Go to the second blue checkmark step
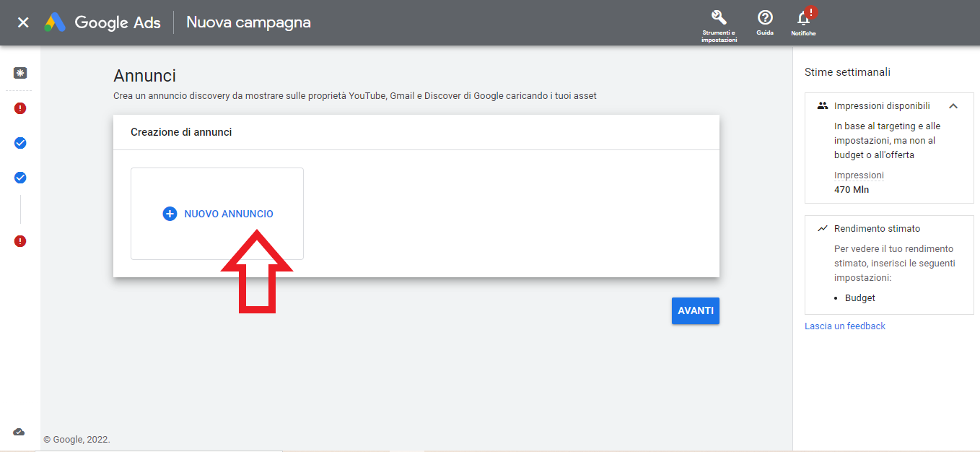The image size is (980, 452). pos(20,178)
